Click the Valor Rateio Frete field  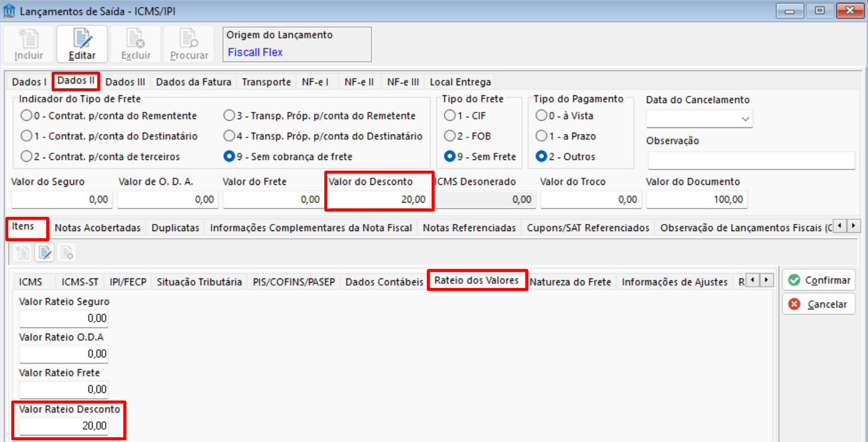point(63,389)
